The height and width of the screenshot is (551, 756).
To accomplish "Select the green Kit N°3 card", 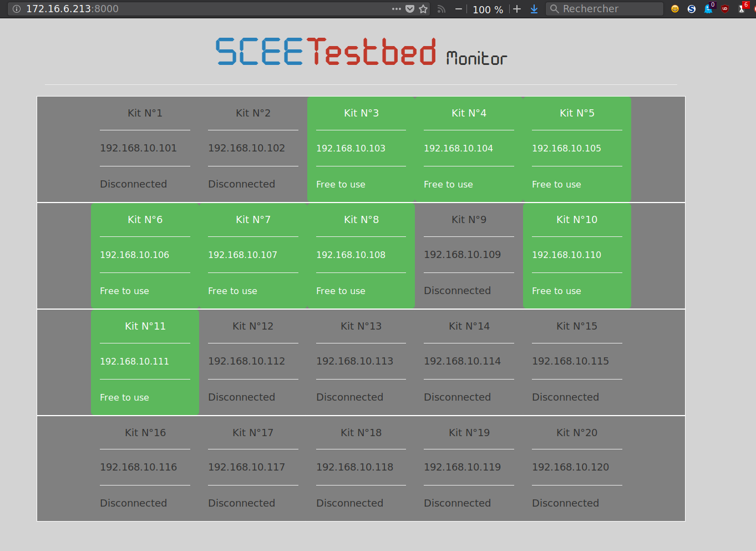I will click(x=361, y=149).
